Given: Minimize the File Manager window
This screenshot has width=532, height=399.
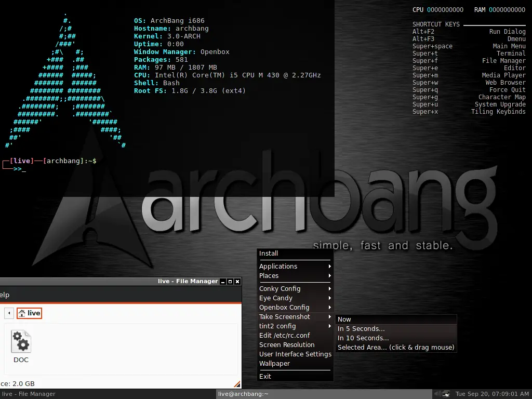Looking at the screenshot, I should coord(223,282).
